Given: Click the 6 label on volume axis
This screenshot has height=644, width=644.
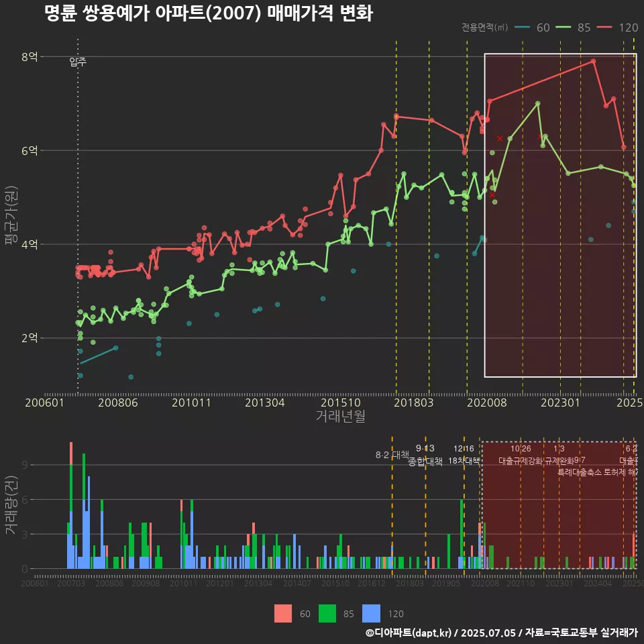Looking at the screenshot, I should coord(25,500).
